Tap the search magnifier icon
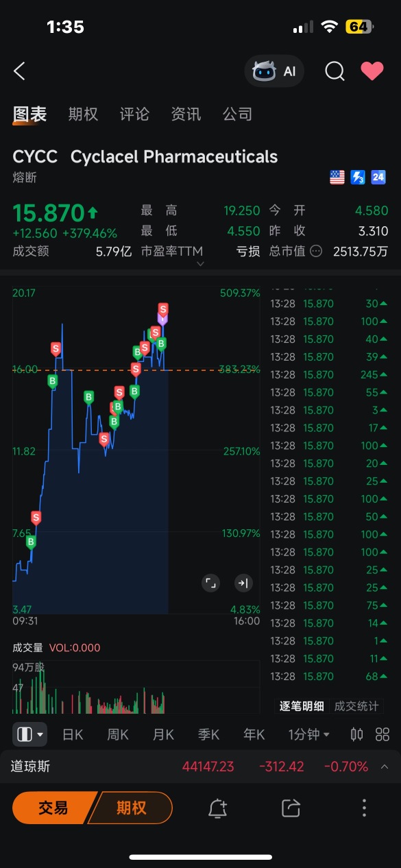 click(335, 71)
